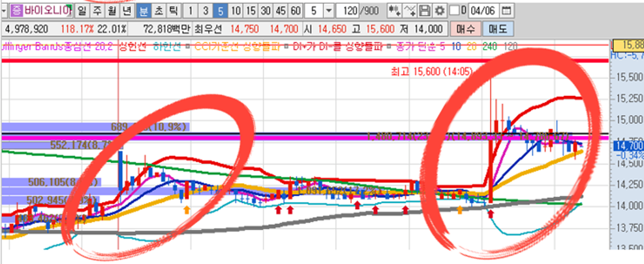Switch to the yearly chart with 년
This screenshot has height=264, width=644.
tap(126, 10)
